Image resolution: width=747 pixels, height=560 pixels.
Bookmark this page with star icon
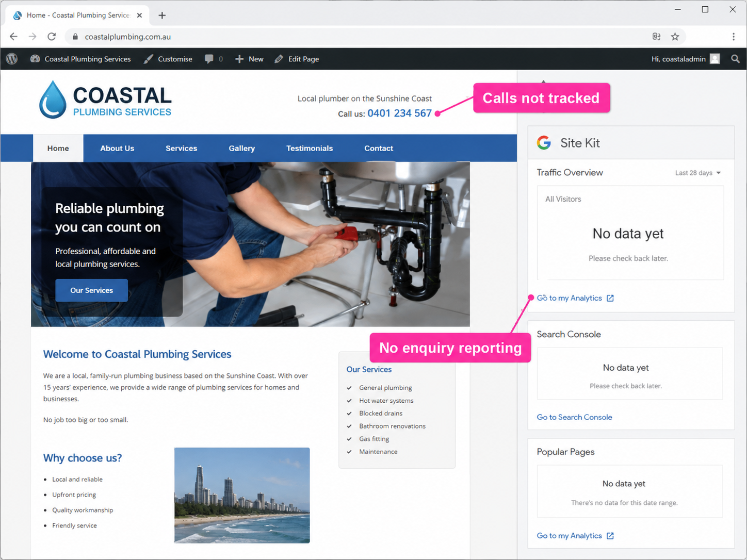coord(675,37)
